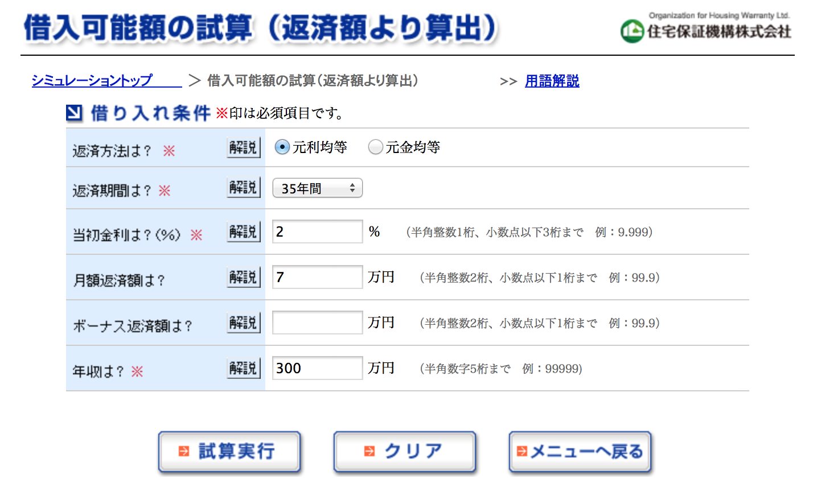This screenshot has width=813, height=504.
Task: Open the 解説 help for 当初金利
Action: point(244,232)
